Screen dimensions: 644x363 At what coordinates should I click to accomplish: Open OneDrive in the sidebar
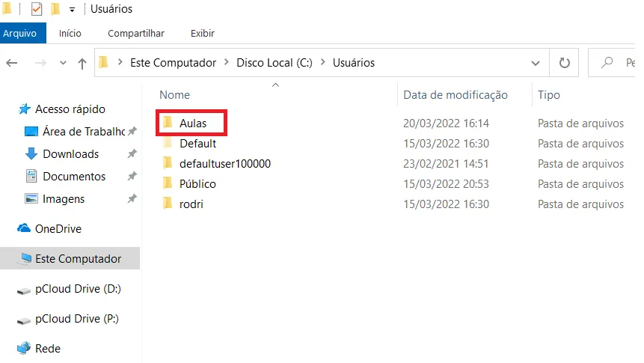coord(58,228)
